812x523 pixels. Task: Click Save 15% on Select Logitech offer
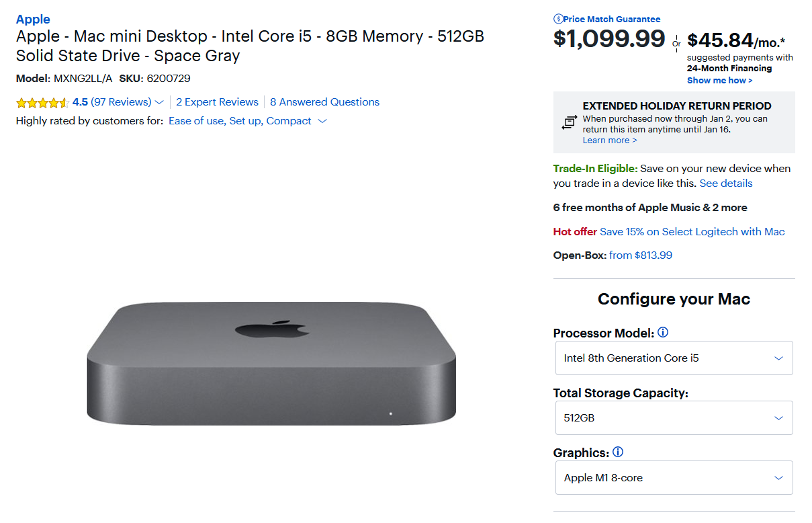click(x=692, y=231)
